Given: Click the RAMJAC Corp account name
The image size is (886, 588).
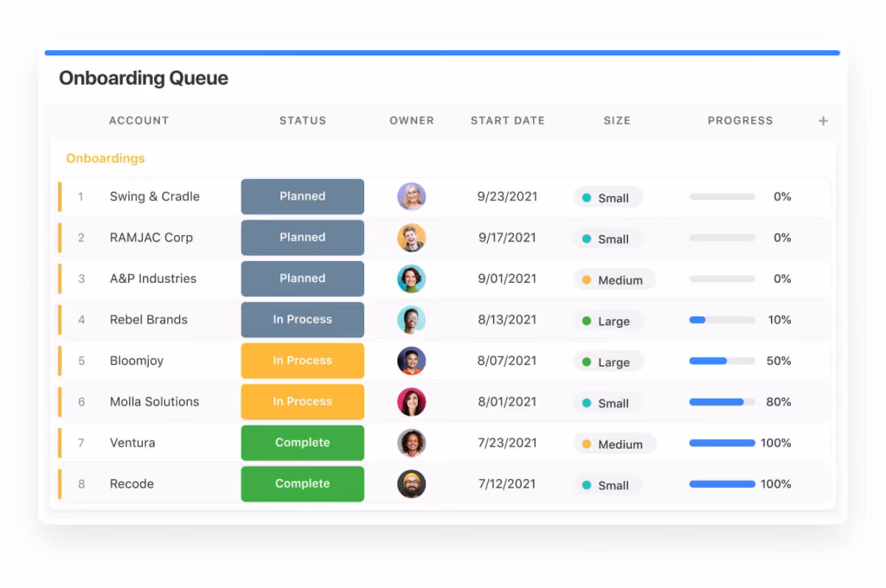Looking at the screenshot, I should (x=151, y=238).
